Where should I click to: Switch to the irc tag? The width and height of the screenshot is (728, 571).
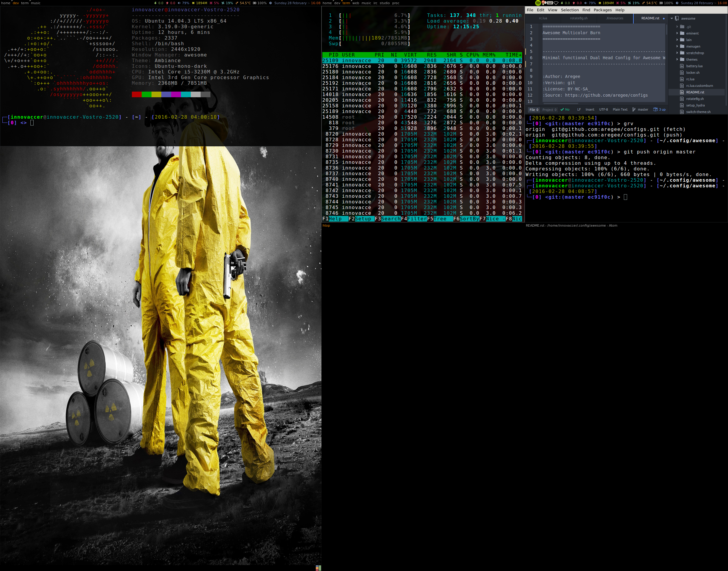point(375,3)
